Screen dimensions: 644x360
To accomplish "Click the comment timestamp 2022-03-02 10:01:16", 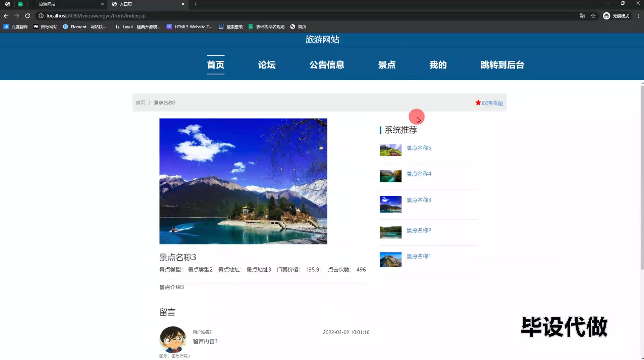I will (346, 332).
